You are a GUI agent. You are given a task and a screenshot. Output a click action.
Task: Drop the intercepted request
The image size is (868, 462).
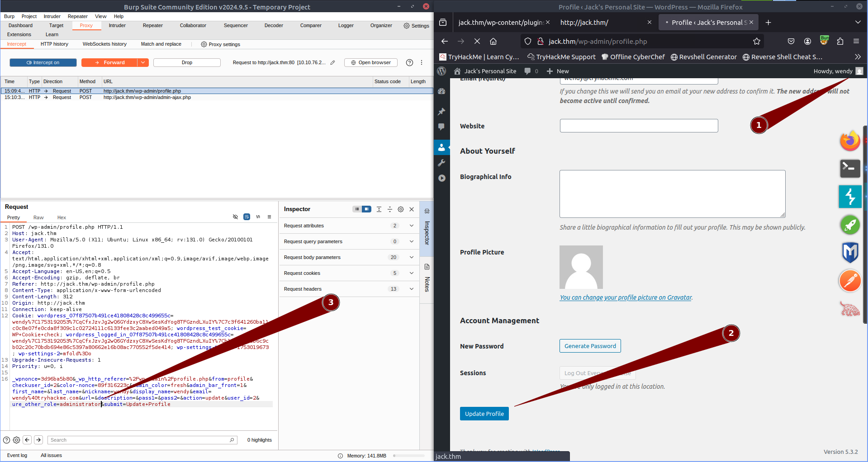coord(187,62)
